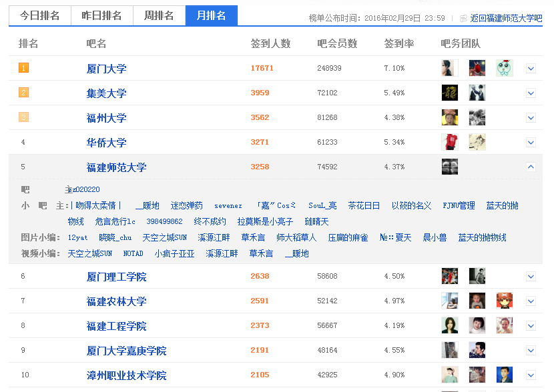Click the first team avatar for 漳州职业技术学院
Viewport: 554px width, 392px height.
(450, 375)
